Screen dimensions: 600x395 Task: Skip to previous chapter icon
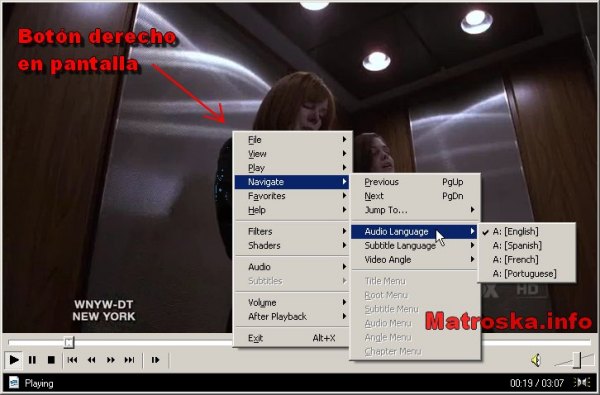click(72, 360)
